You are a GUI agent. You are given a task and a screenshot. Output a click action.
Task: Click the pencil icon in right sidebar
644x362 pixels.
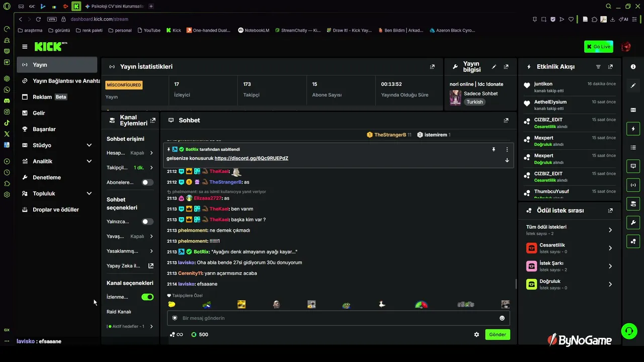coord(633,86)
